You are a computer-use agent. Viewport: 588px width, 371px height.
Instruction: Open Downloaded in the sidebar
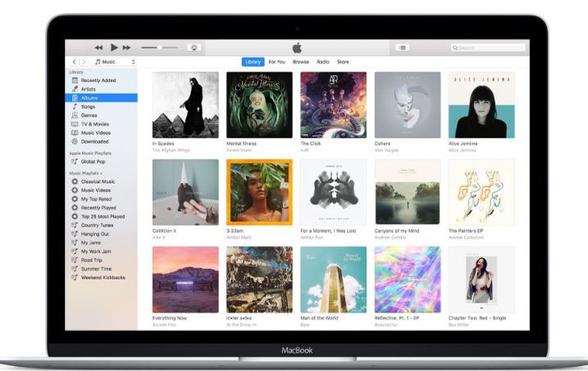click(101, 141)
